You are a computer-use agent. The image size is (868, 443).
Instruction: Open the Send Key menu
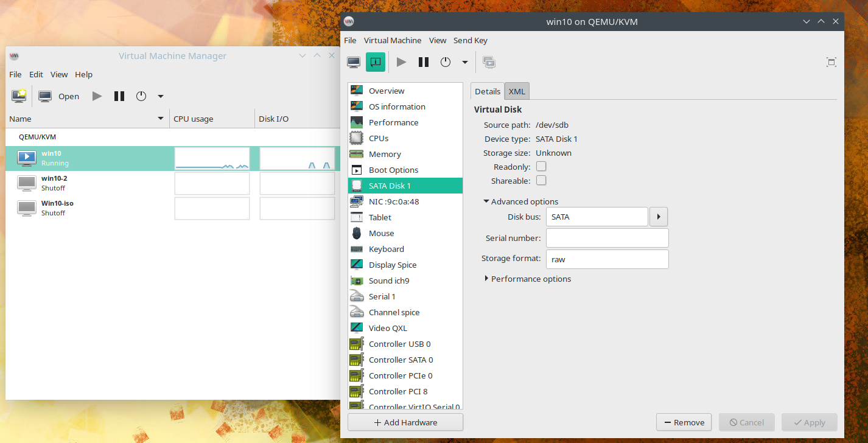(470, 40)
